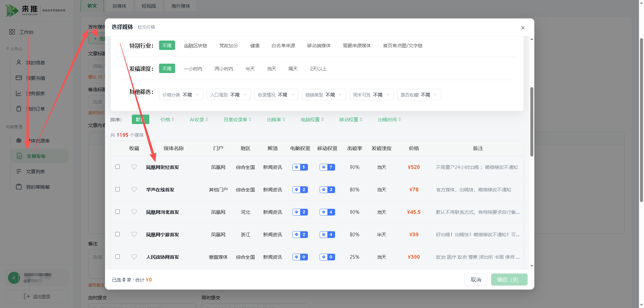Click the 媒体名称 column header
Image resolution: width=644 pixels, height=308 pixels.
(x=173, y=148)
